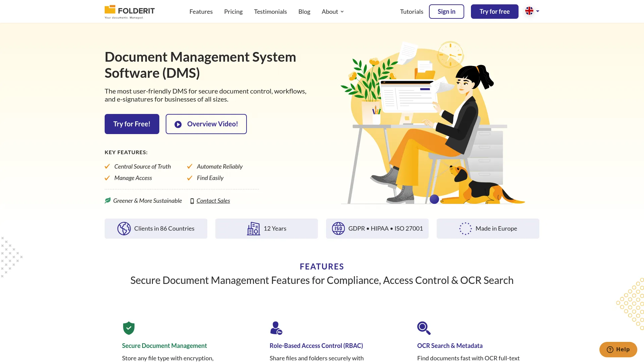Click hero illustration of woman at desk
This screenshot has height=362, width=644.
(433, 122)
